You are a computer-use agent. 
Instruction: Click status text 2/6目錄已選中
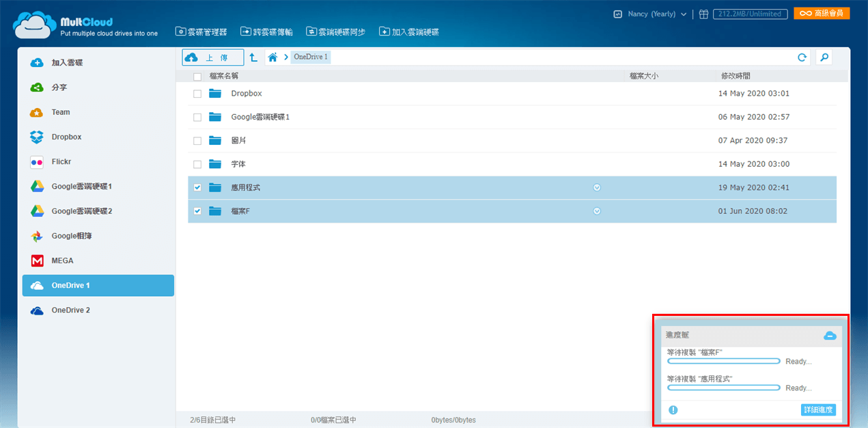(x=213, y=420)
